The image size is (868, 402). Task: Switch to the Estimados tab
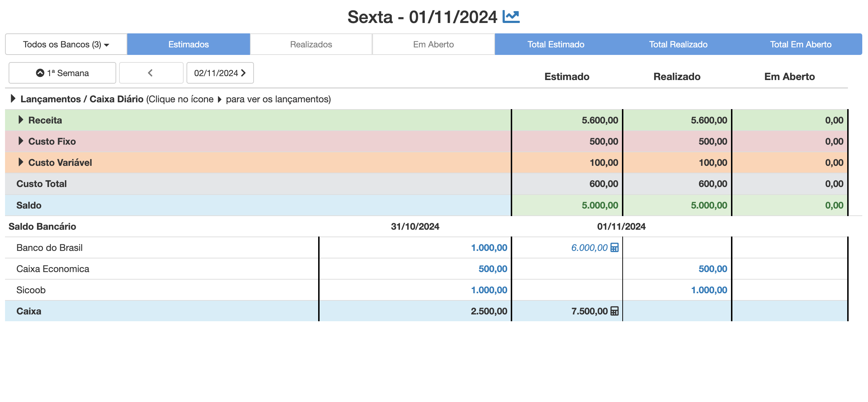(189, 45)
